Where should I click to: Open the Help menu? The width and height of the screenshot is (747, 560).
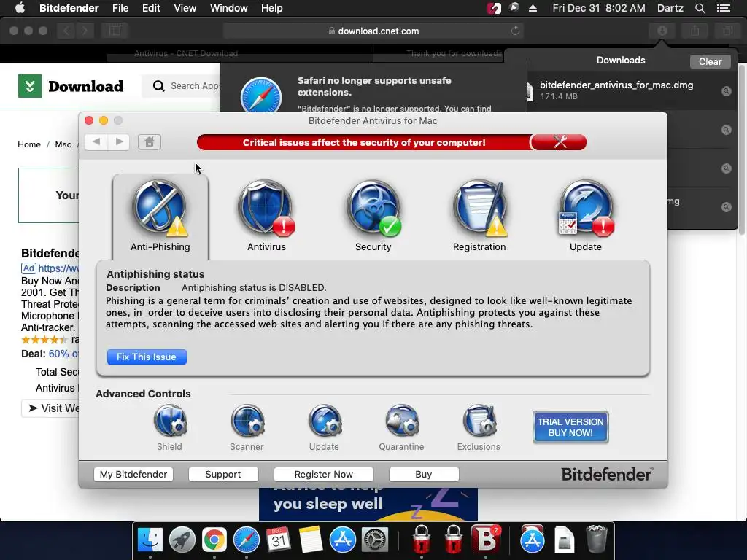click(x=271, y=8)
